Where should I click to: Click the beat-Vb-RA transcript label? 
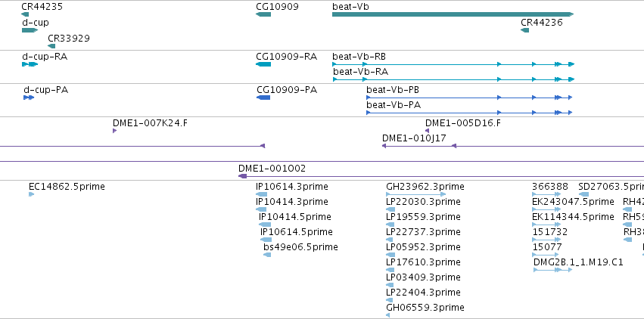click(361, 72)
